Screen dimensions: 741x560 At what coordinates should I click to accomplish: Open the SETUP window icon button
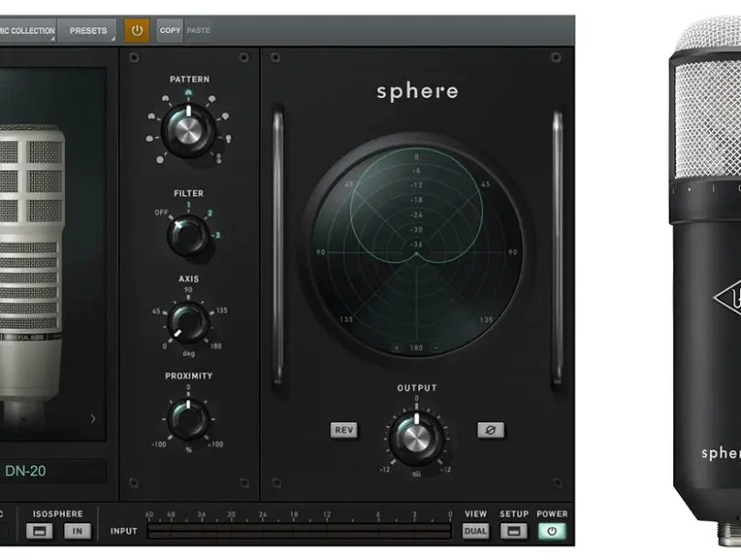click(513, 531)
